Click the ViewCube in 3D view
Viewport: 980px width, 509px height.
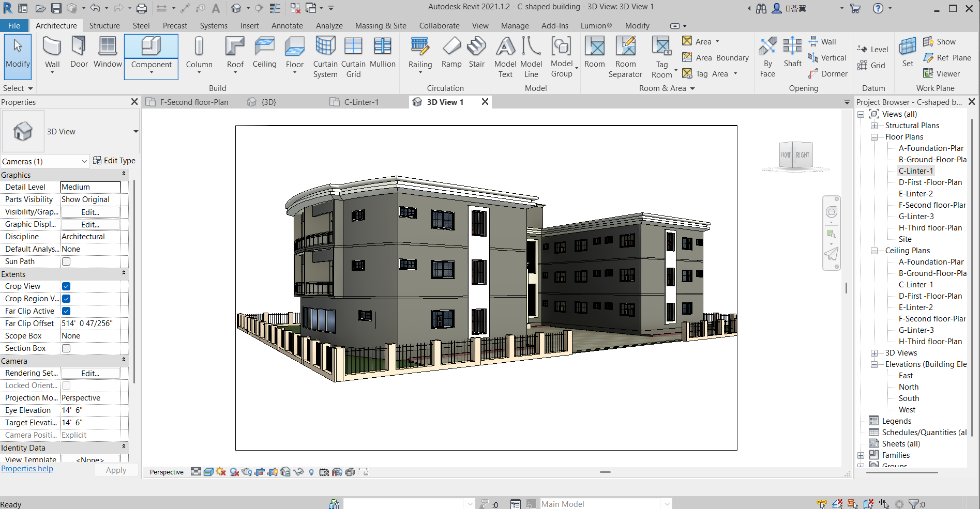coord(796,155)
